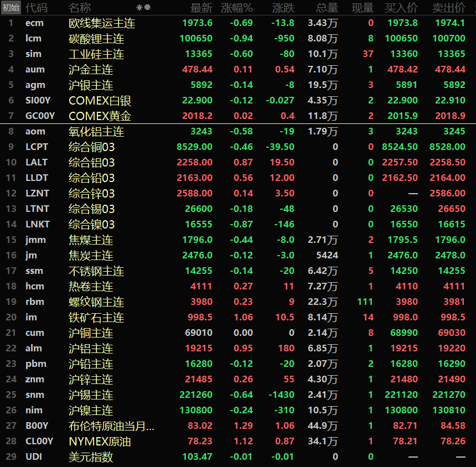Click the 卖出价 column header
This screenshot has width=476, height=467.
pyautogui.click(x=448, y=8)
